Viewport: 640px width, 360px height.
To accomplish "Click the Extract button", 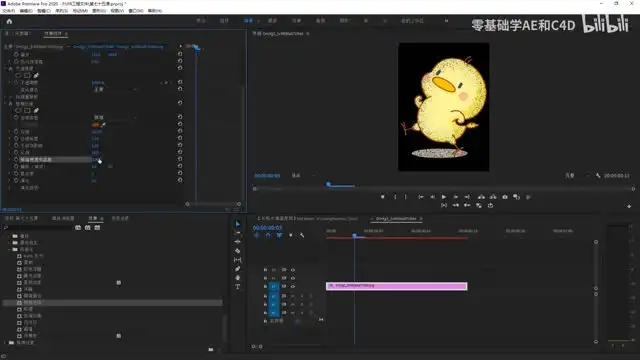I will click(493, 197).
